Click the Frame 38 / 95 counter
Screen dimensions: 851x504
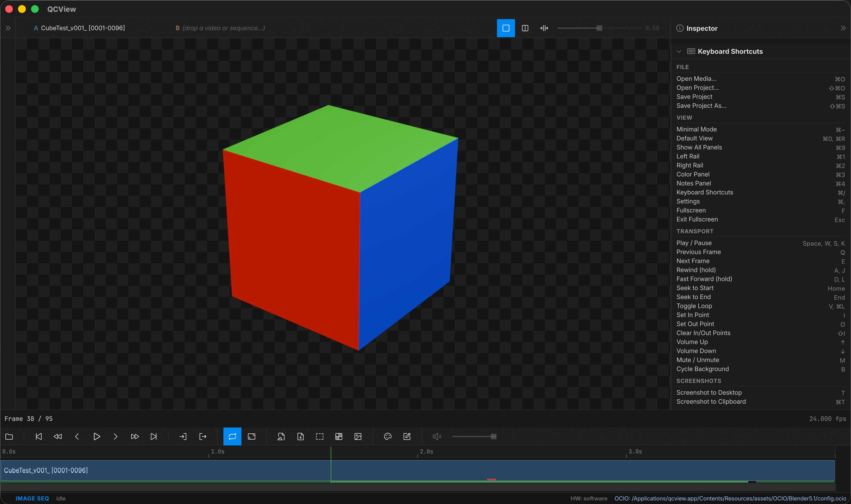pyautogui.click(x=28, y=419)
